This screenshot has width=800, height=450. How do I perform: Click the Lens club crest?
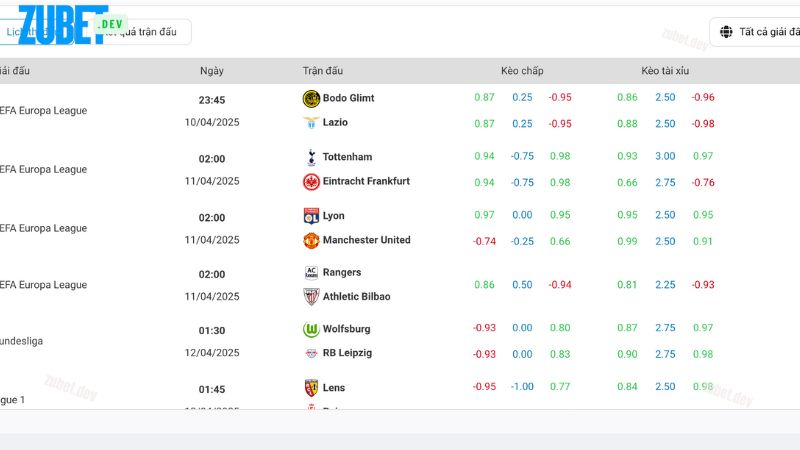click(x=311, y=388)
